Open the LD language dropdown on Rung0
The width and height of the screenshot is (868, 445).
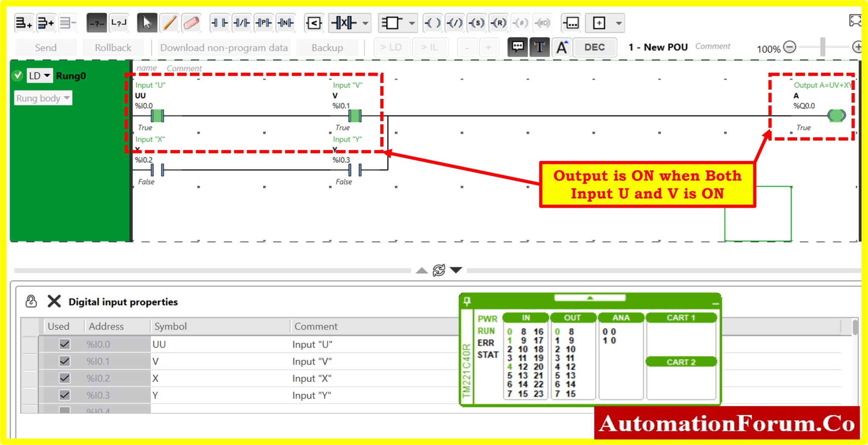click(46, 76)
